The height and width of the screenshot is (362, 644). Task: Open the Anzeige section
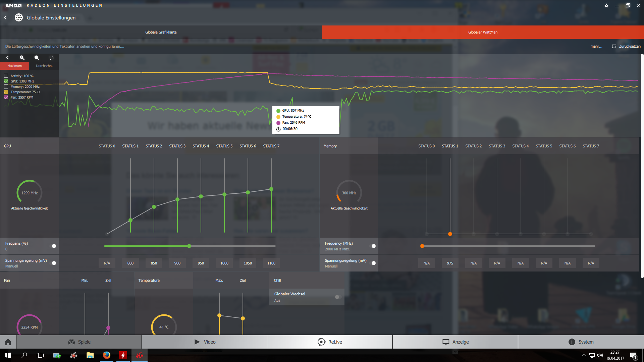(455, 342)
